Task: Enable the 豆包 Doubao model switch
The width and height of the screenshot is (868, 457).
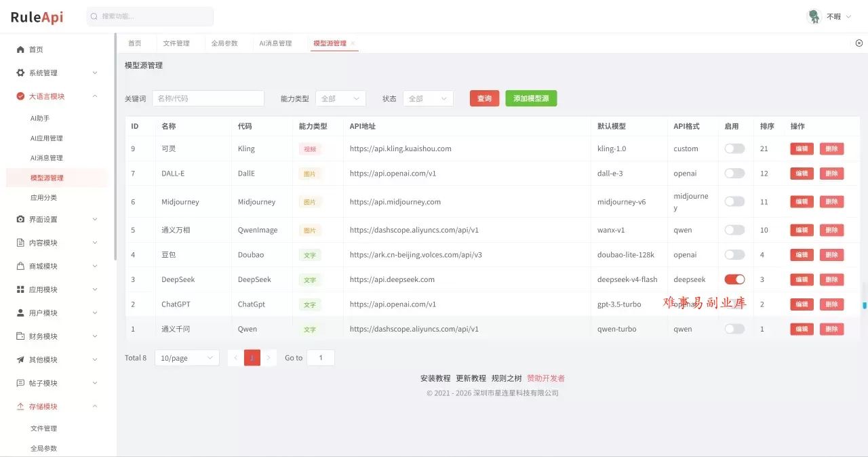Action: [x=734, y=254]
